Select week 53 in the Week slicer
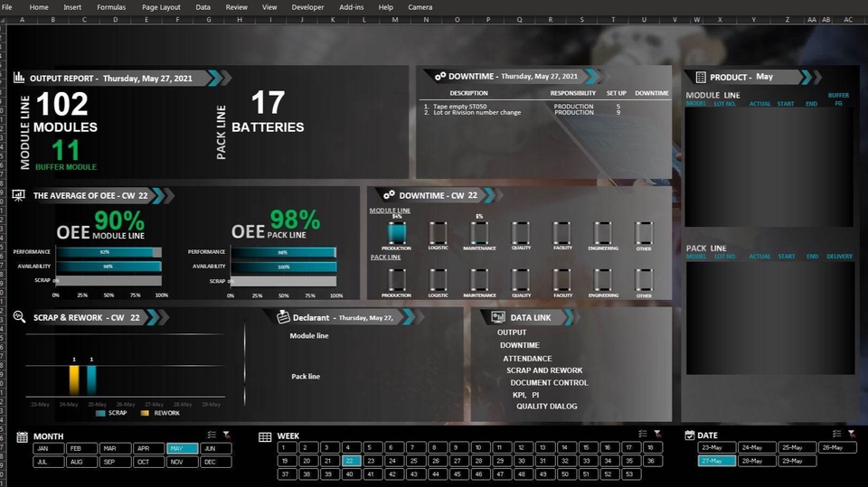The height and width of the screenshot is (487, 868). pyautogui.click(x=630, y=473)
